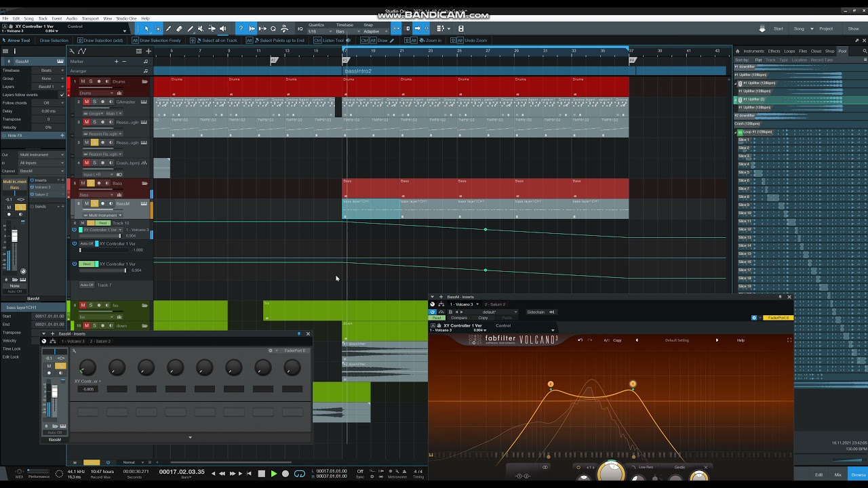Click Return to Zero transport button
The height and width of the screenshot is (488, 868).
(x=249, y=474)
